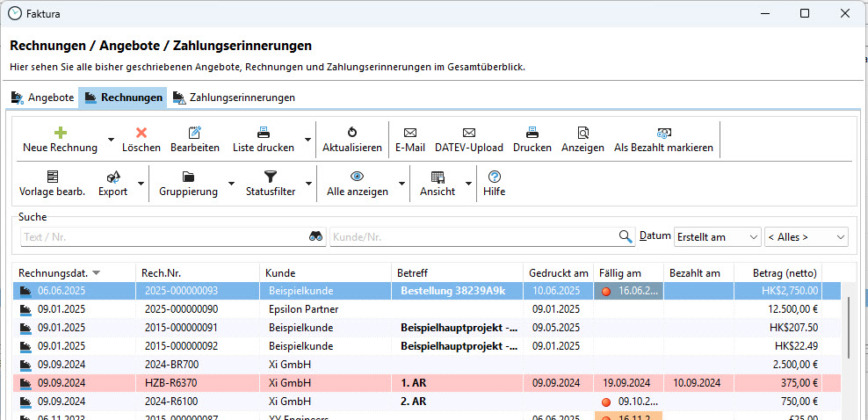Click the E-Mail envelope icon
868x420 pixels.
point(410,133)
